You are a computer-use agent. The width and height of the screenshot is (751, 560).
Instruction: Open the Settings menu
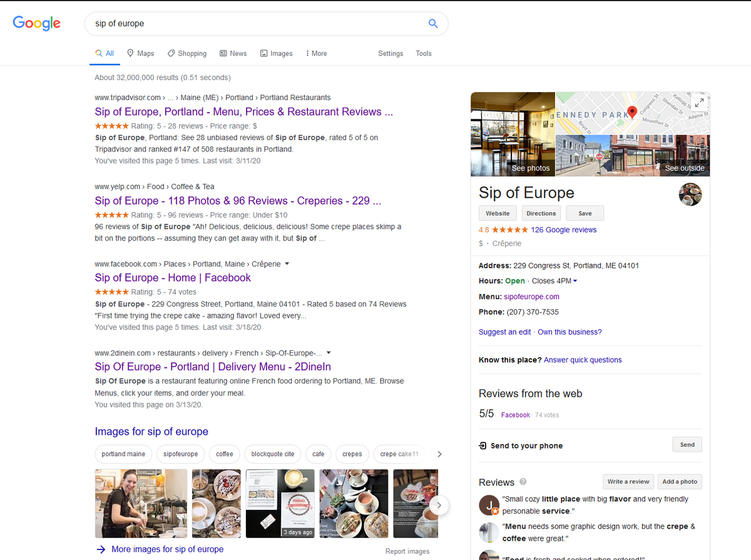[391, 53]
